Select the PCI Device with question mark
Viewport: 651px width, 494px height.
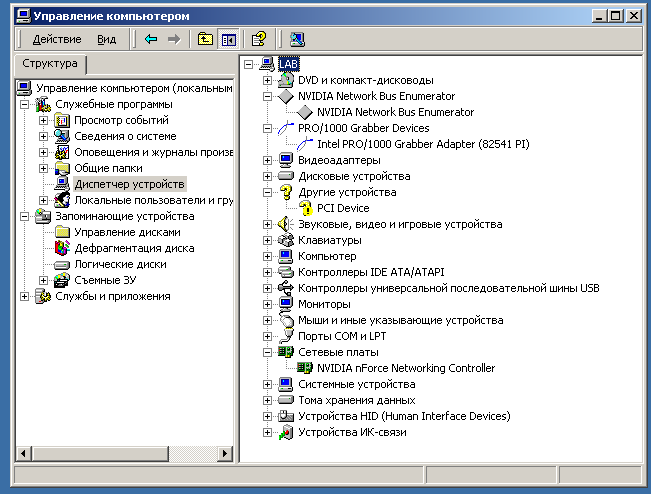pos(343,208)
